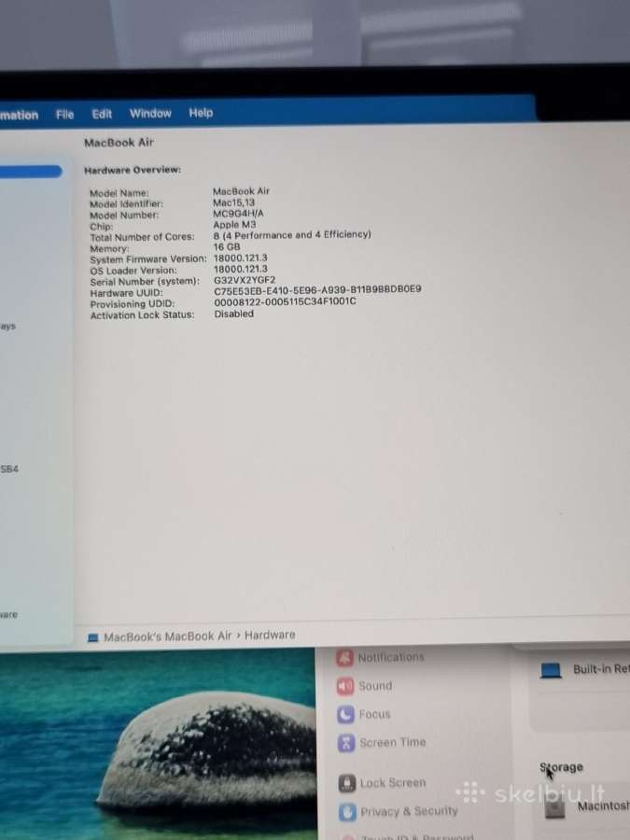Select serial number "G32VX2YGF2"

pos(245,280)
